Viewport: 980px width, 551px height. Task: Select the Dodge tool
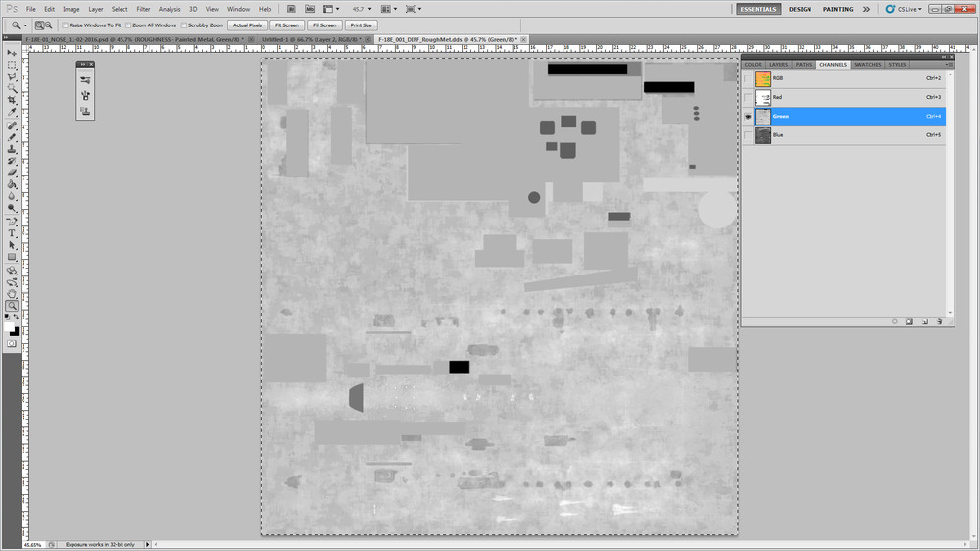click(x=12, y=208)
